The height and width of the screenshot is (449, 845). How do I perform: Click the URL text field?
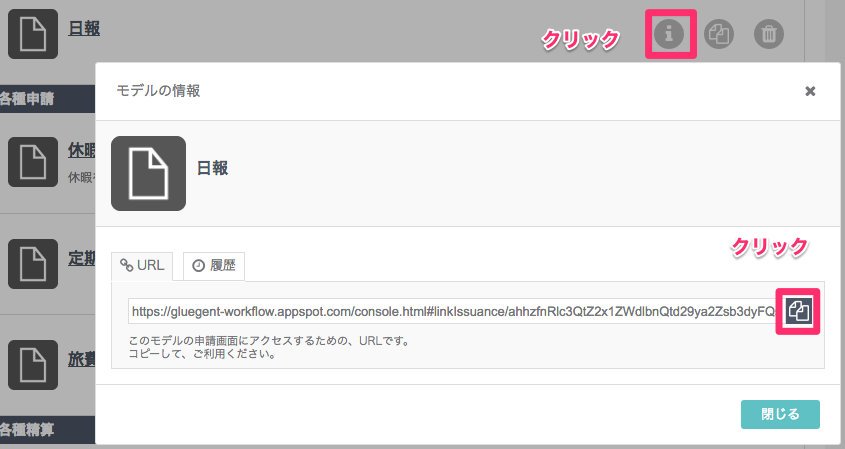[x=452, y=311]
